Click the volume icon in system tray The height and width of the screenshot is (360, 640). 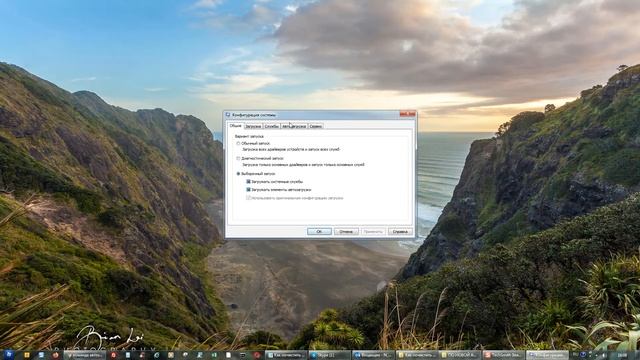tap(604, 356)
